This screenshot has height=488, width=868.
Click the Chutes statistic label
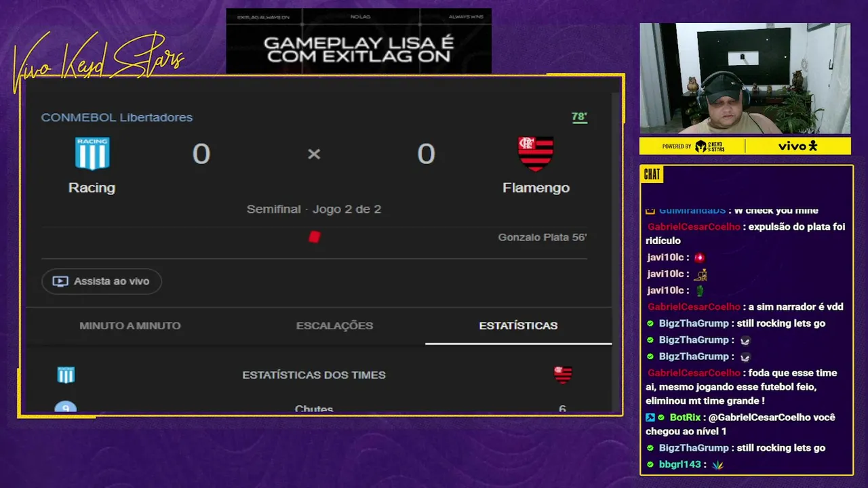(314, 409)
